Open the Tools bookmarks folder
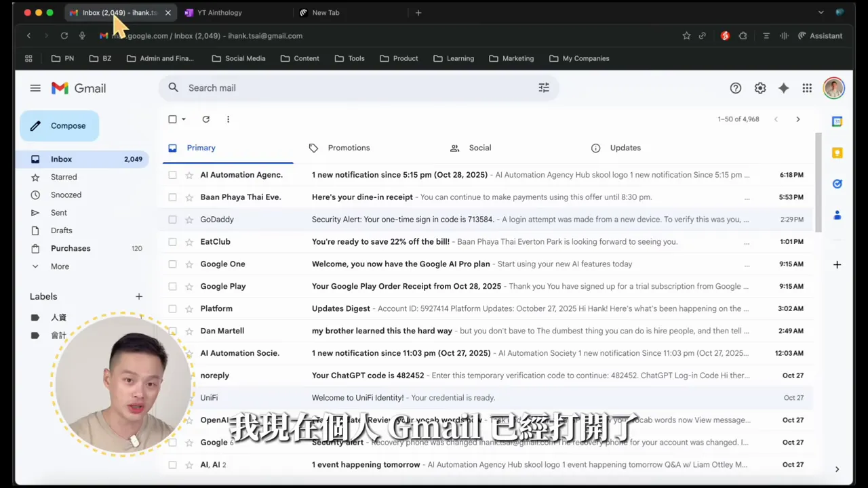 click(349, 58)
